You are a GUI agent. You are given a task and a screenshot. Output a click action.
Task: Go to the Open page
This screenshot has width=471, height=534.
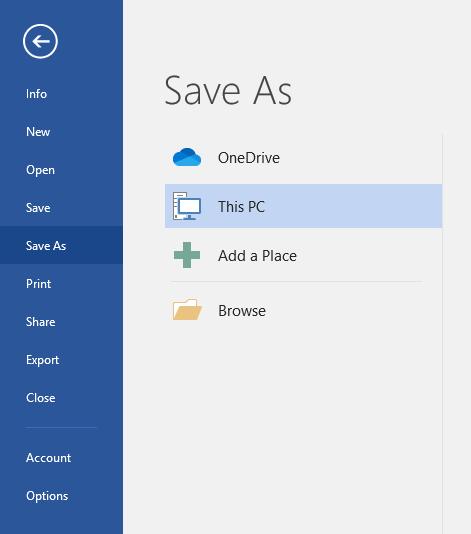click(x=61, y=170)
